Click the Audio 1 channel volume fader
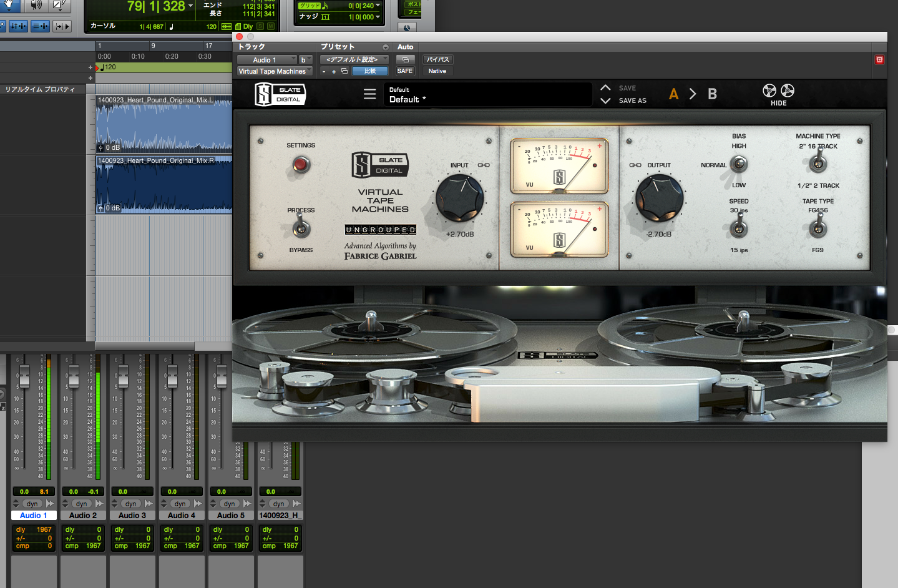 pyautogui.click(x=24, y=376)
